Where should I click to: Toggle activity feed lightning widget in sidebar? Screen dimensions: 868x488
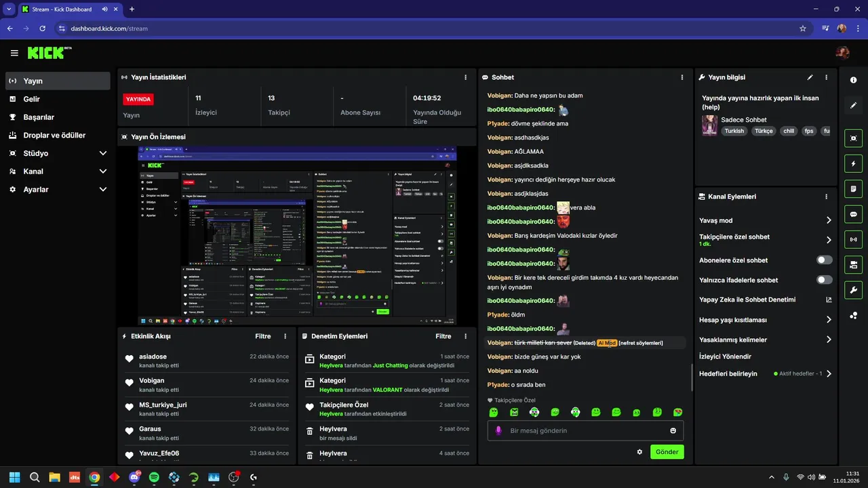coord(853,163)
